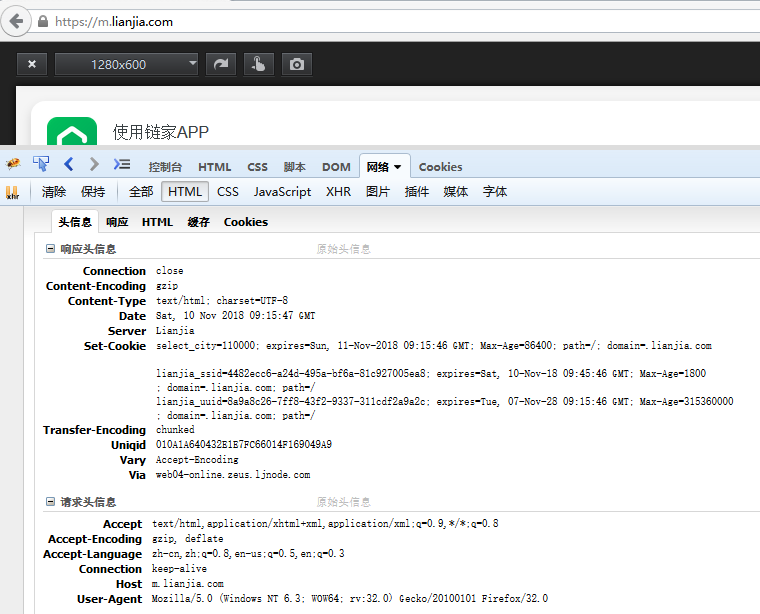Click the padlock icon in address bar
The image size is (760, 614).
(x=43, y=21)
